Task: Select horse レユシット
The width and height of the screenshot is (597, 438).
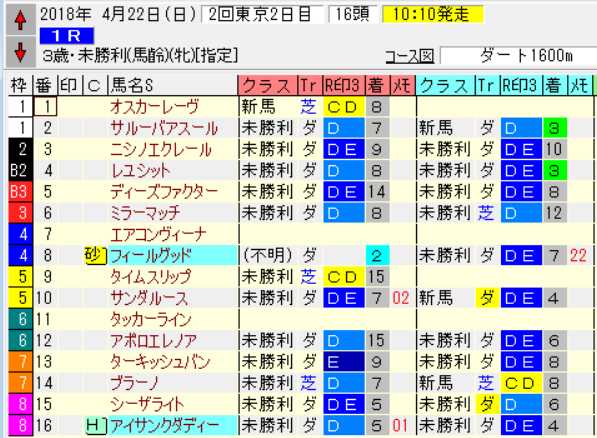Action: (140, 171)
